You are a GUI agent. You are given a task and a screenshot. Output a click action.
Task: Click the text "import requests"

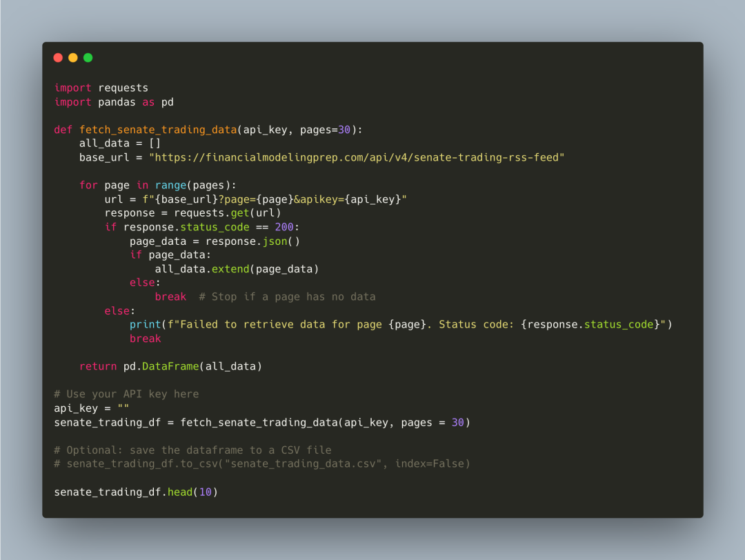(x=101, y=88)
